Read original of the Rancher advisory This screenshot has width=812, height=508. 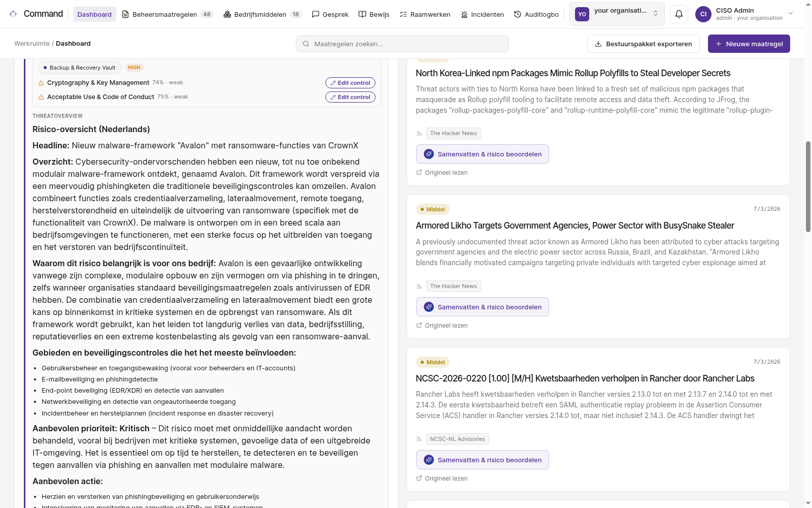pyautogui.click(x=442, y=478)
